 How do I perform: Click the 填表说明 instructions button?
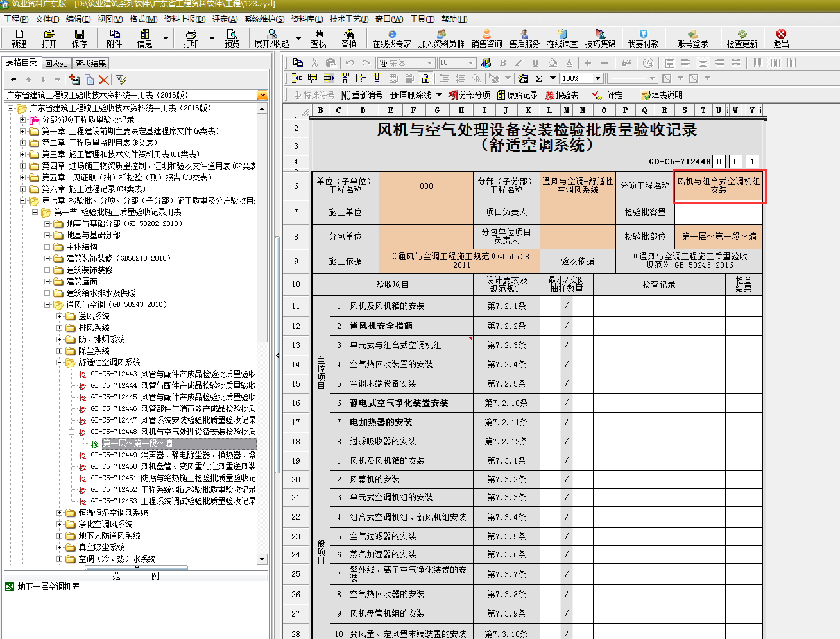[x=662, y=95]
